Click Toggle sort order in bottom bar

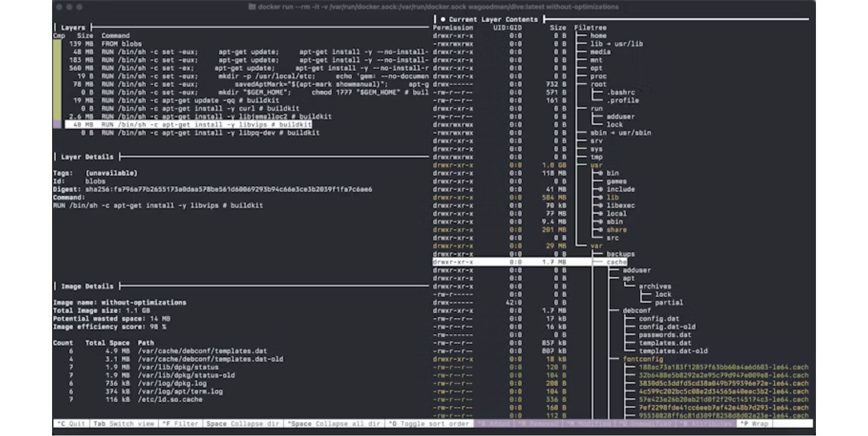[429, 424]
